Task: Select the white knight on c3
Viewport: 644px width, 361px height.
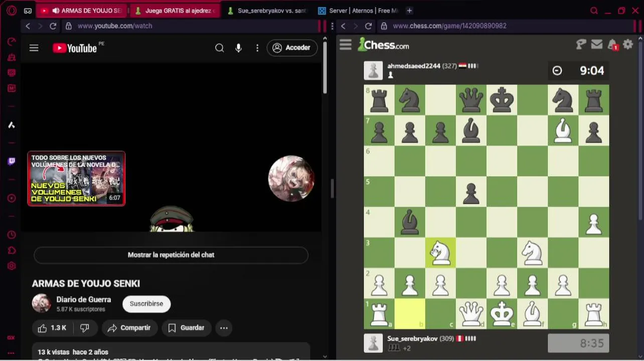Action: (x=440, y=253)
